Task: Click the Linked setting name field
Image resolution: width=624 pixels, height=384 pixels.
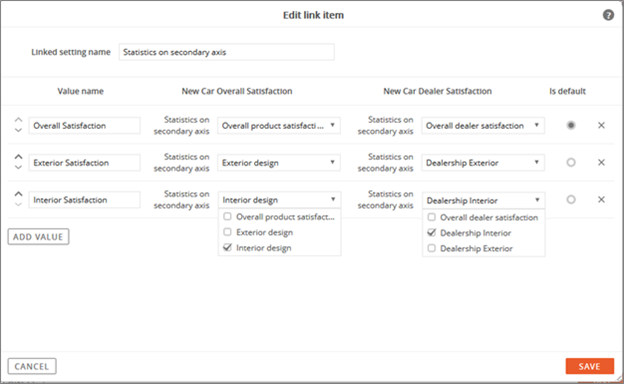Action: click(226, 52)
